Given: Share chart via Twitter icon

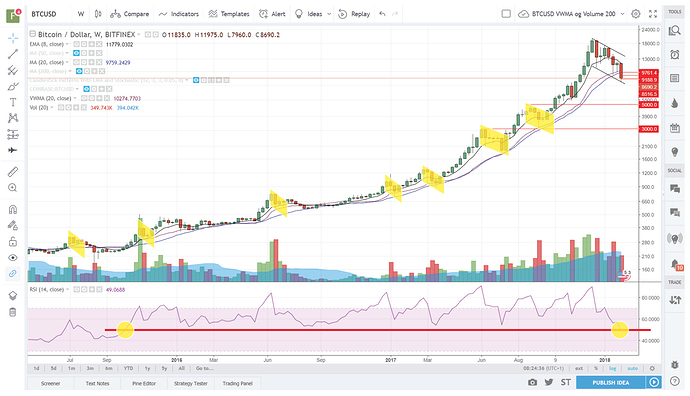Looking at the screenshot, I should [x=549, y=382].
